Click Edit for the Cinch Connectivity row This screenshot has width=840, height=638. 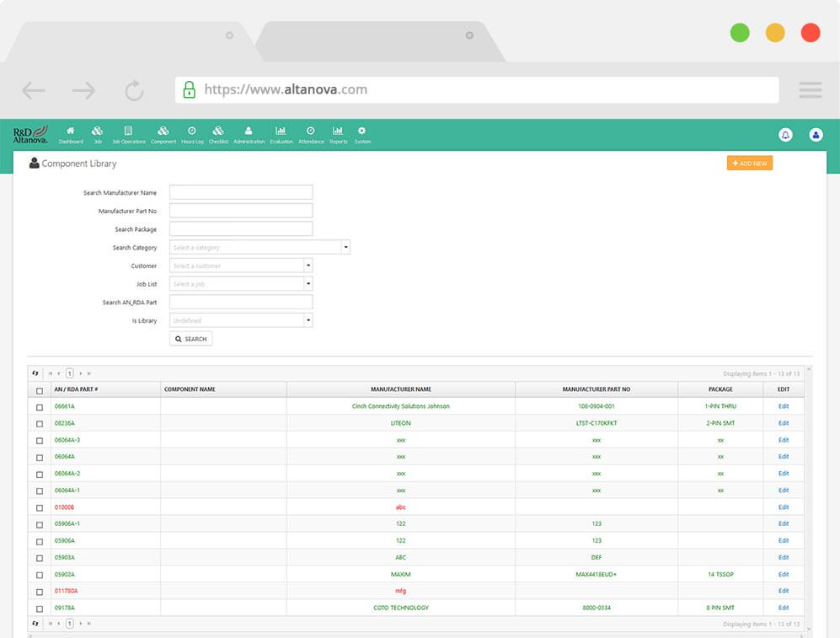tap(784, 406)
